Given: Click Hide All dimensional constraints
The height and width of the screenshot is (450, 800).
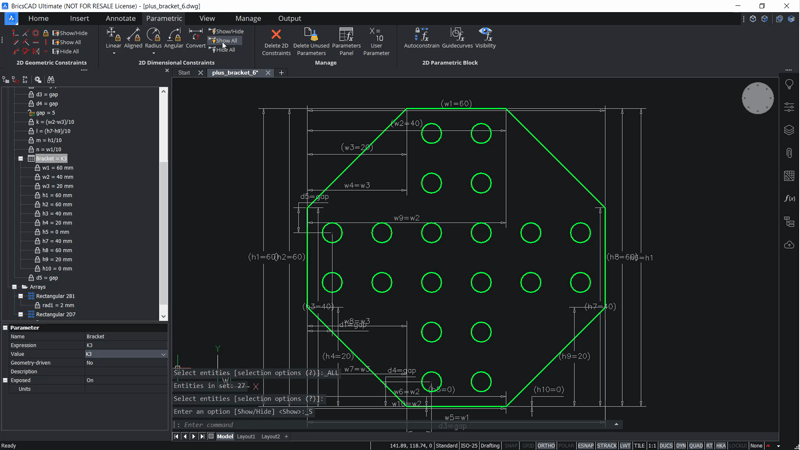Looking at the screenshot, I should point(222,50).
